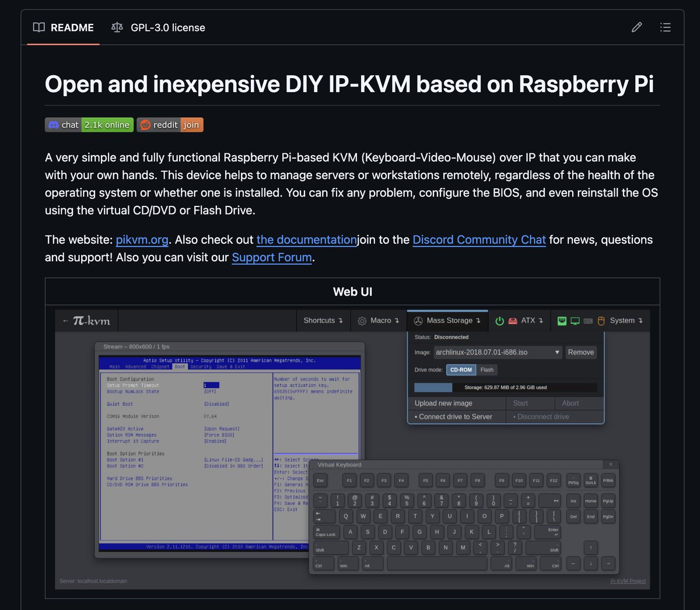Toggle the ScrLk virtual key
The image size is (700, 610).
click(591, 480)
